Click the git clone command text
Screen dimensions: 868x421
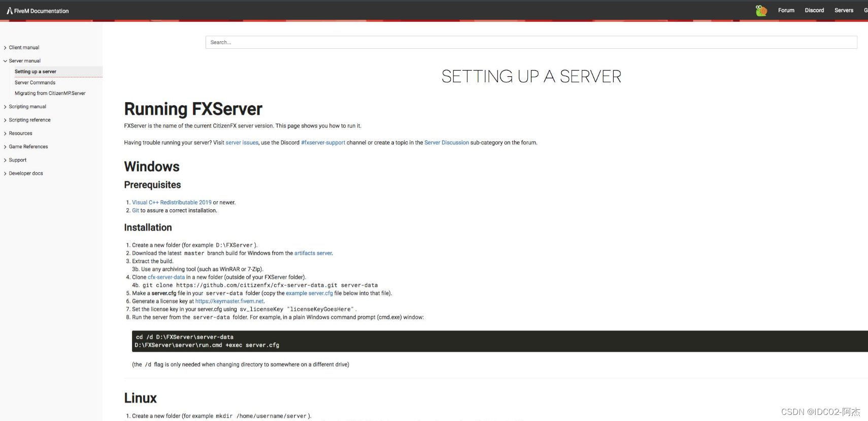coord(260,285)
